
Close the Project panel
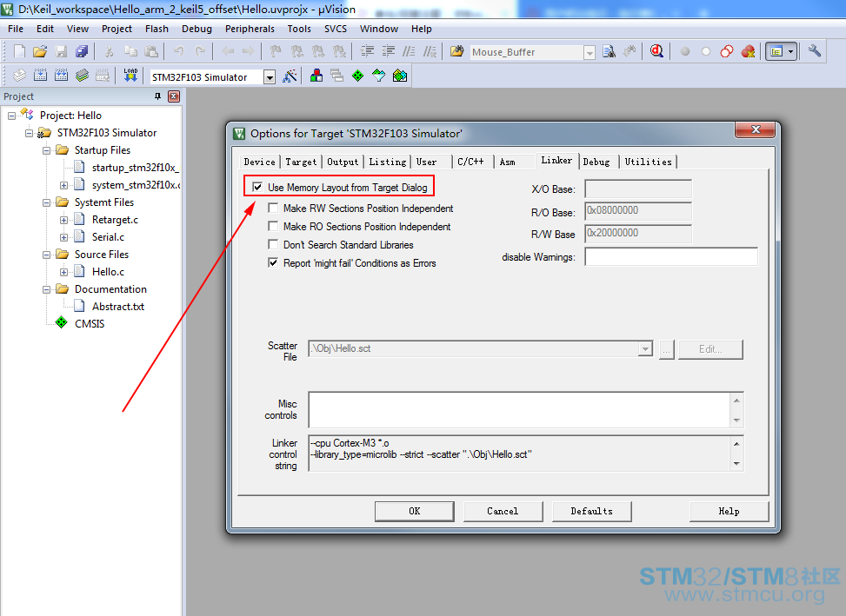(x=174, y=96)
